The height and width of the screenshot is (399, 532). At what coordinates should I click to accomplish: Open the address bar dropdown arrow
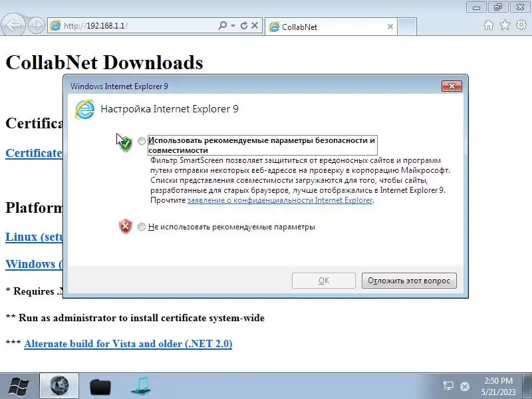[x=233, y=25]
